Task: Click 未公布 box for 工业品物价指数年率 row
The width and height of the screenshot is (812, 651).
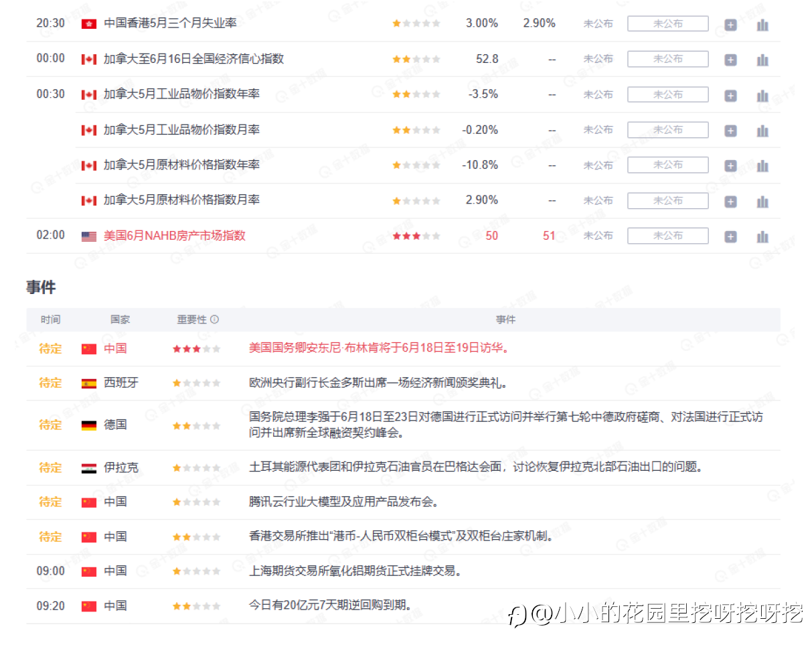Action: 667,94
